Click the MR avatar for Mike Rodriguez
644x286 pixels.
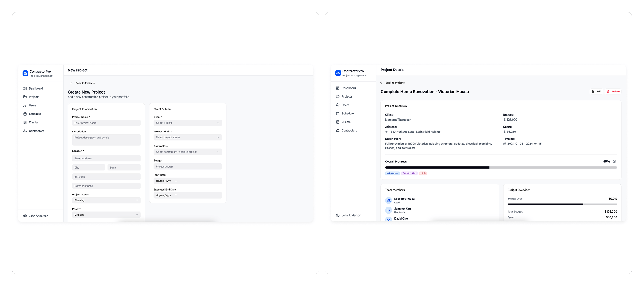click(389, 200)
